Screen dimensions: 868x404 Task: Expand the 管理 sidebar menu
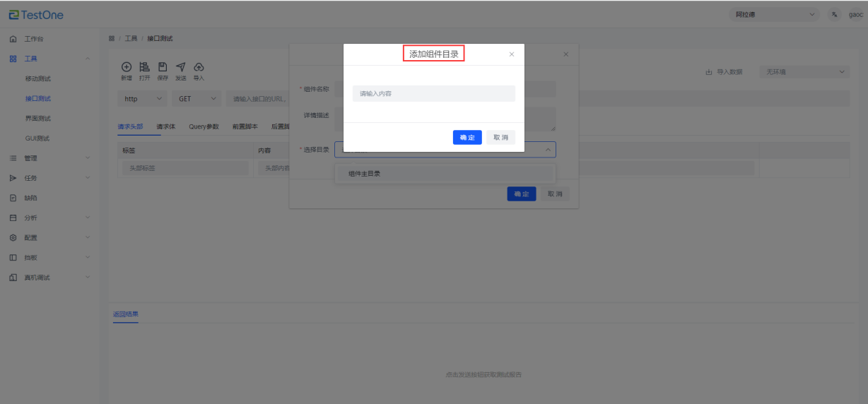[x=30, y=158]
